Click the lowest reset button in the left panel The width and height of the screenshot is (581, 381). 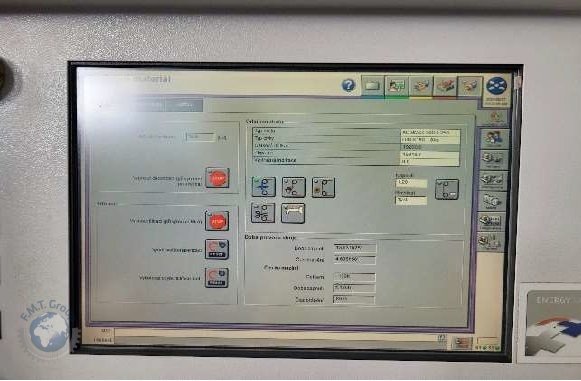click(x=217, y=278)
